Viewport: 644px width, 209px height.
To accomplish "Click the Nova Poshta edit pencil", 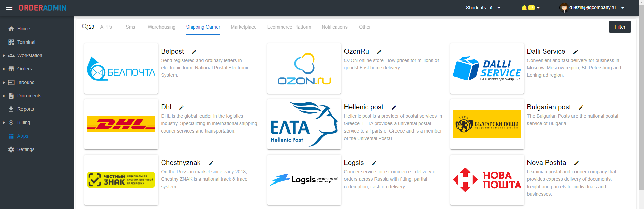I will (577, 163).
